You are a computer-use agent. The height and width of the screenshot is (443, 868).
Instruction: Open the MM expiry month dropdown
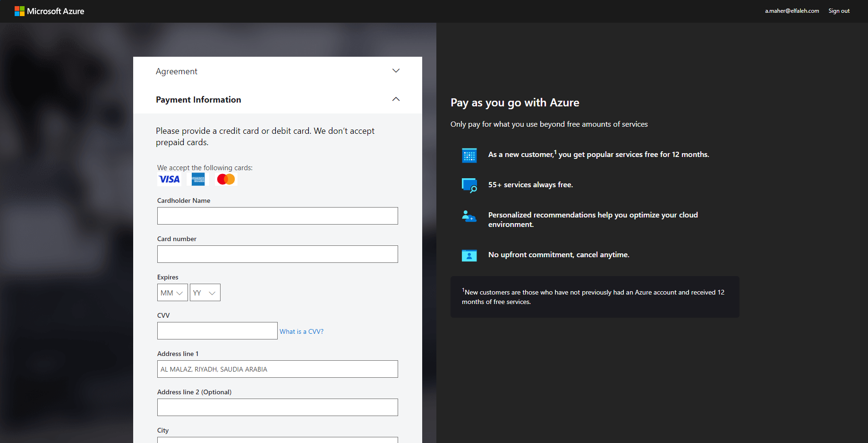172,293
